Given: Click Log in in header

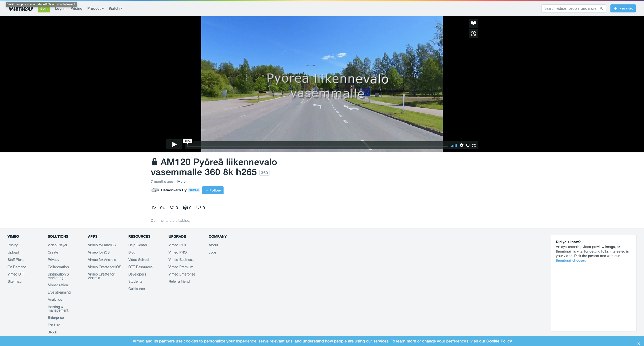Looking at the screenshot, I should (60, 8).
